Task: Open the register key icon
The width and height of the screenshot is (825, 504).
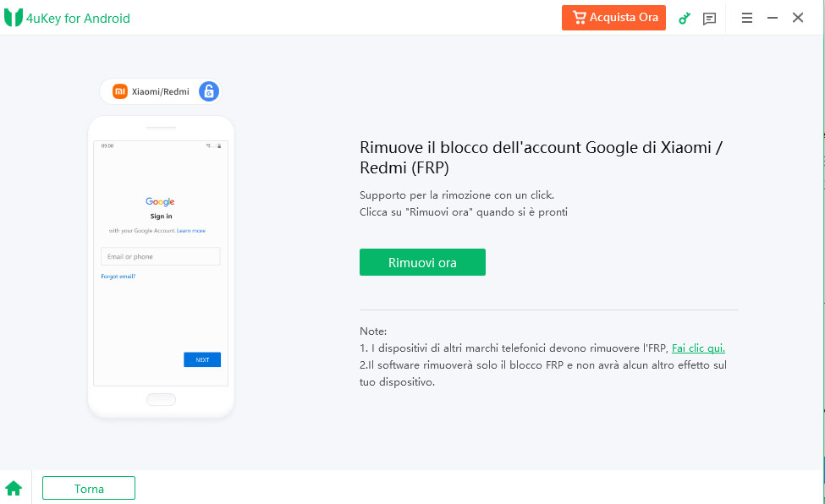Action: [685, 18]
